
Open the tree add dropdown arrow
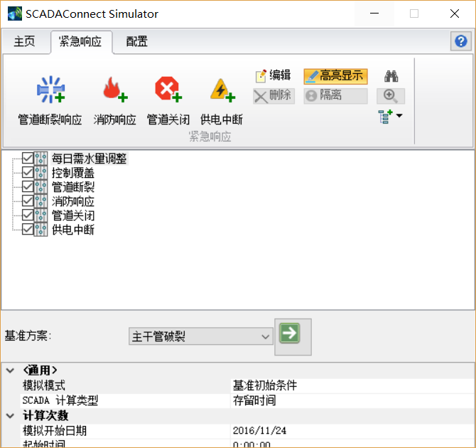pos(399,116)
